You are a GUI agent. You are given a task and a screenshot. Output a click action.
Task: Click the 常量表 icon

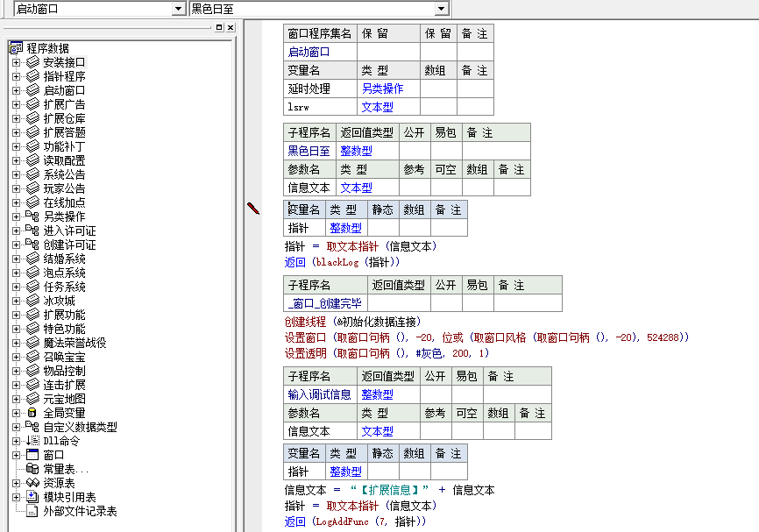pos(32,469)
